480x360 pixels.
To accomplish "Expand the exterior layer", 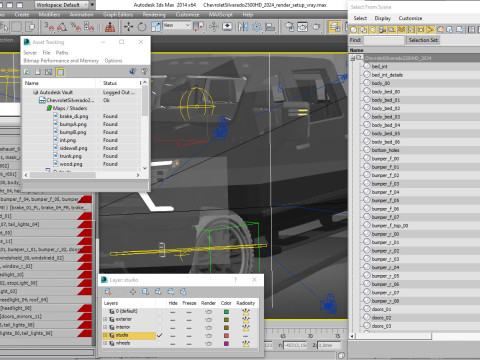I will coord(105,319).
